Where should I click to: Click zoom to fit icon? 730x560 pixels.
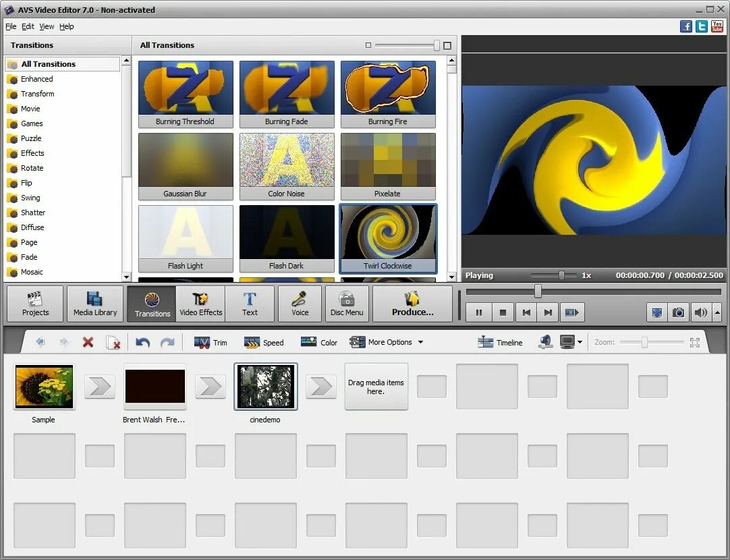coord(695,343)
